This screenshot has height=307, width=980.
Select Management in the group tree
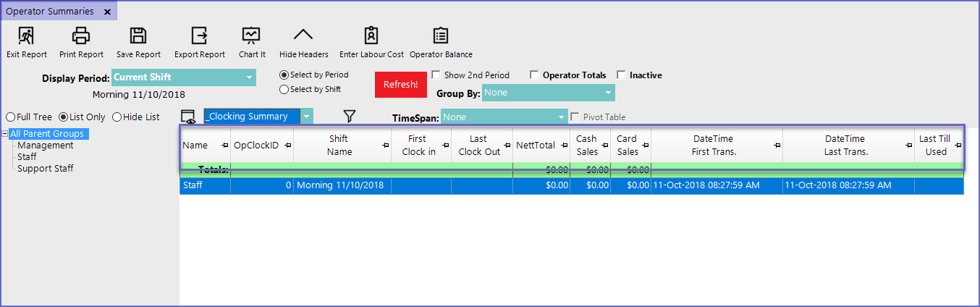tap(45, 146)
